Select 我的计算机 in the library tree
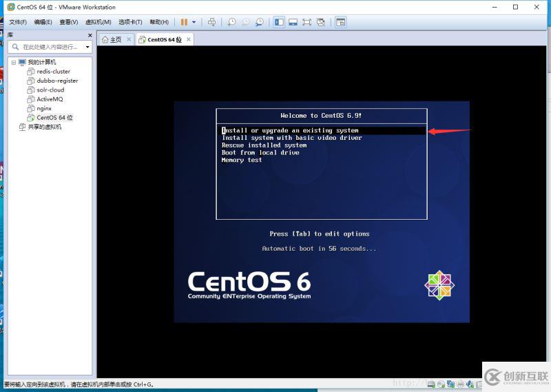Viewport: 551px width, 392px height. pos(42,62)
